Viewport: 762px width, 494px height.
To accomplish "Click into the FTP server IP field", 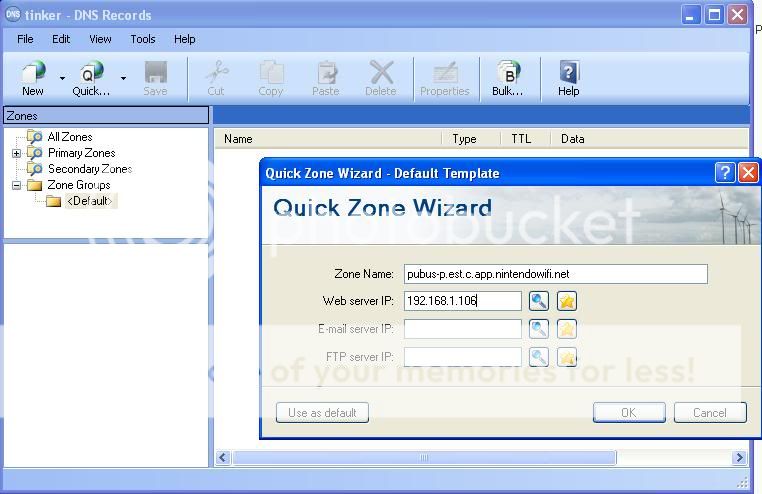I will tap(463, 357).
